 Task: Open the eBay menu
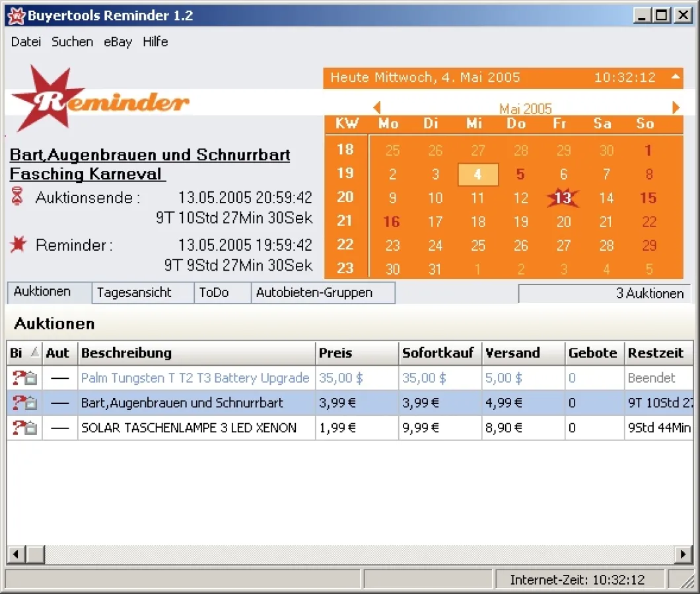click(x=118, y=42)
